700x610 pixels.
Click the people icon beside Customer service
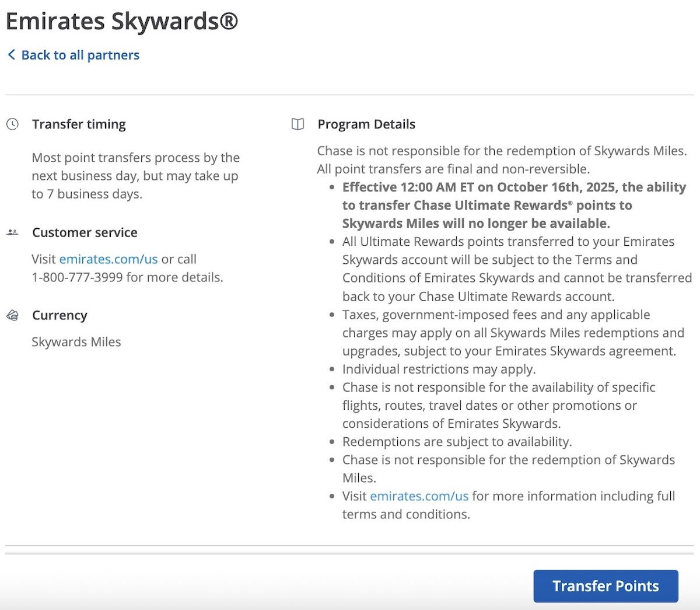click(12, 232)
